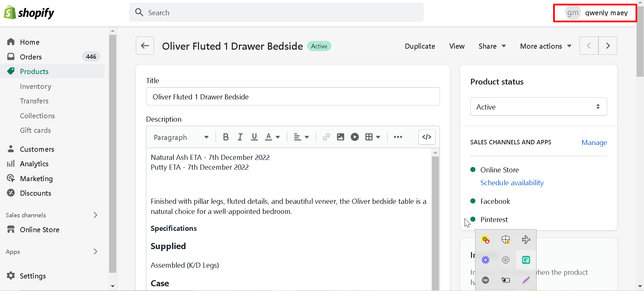Go to previous product
Viewport: 644px width, 291px height.
[589, 46]
